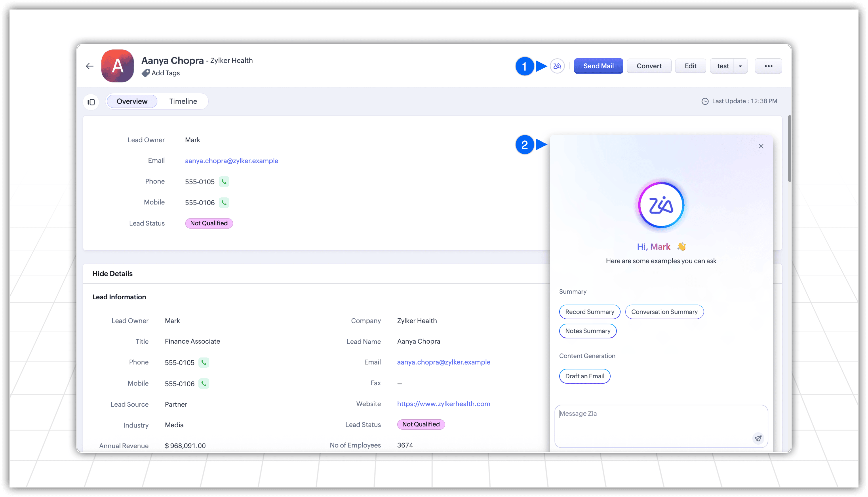Click call icon beside Mobile 555-0106 in top card

tap(224, 203)
